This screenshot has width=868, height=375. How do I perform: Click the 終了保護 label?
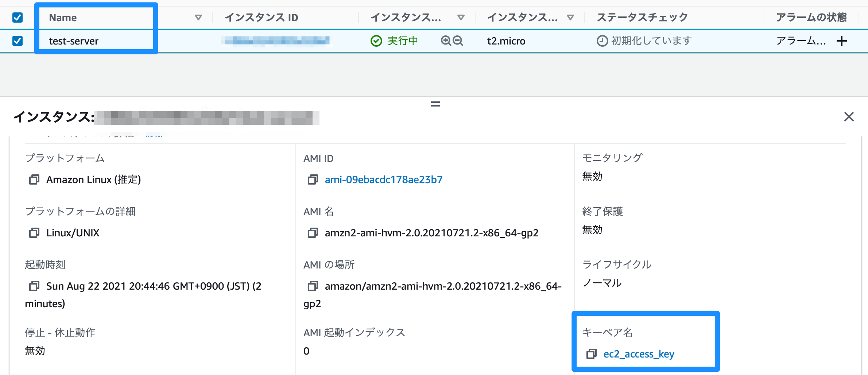tap(602, 211)
